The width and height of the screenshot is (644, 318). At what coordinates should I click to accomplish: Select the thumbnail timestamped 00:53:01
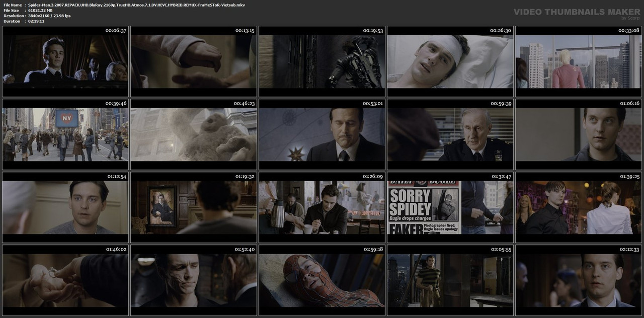(322, 134)
